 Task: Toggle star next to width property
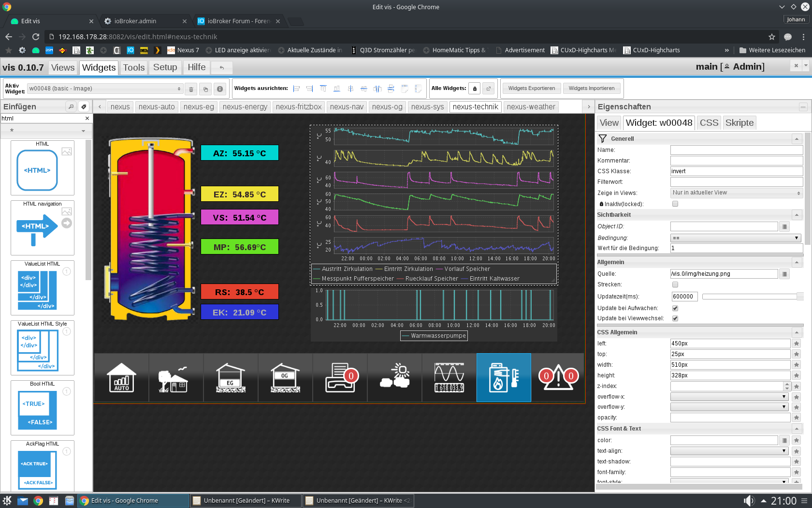tap(797, 365)
